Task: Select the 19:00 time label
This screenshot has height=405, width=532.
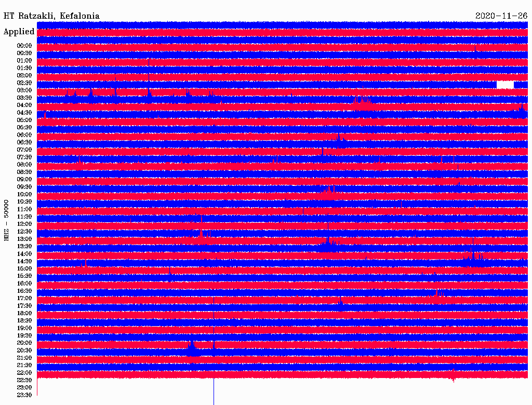Action: pyautogui.click(x=24, y=328)
